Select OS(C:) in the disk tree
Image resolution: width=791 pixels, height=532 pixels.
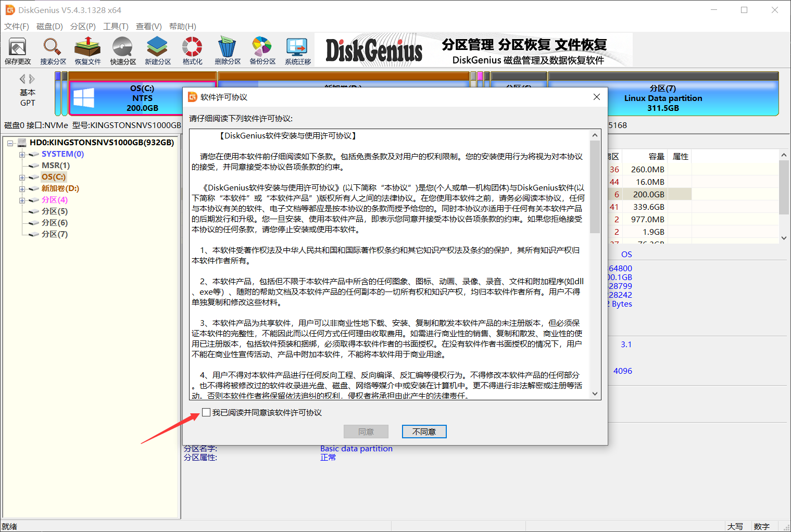tap(54, 177)
